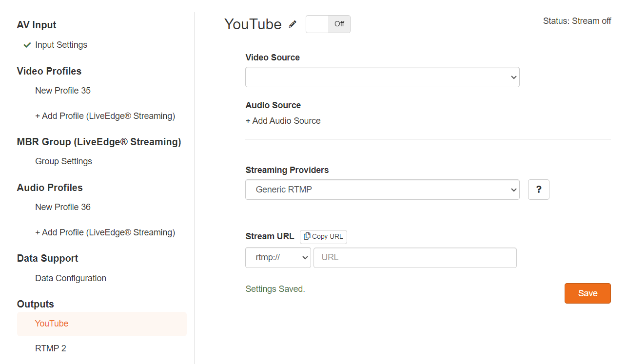Click the Stream URL label
The width and height of the screenshot is (627, 364).
point(270,236)
